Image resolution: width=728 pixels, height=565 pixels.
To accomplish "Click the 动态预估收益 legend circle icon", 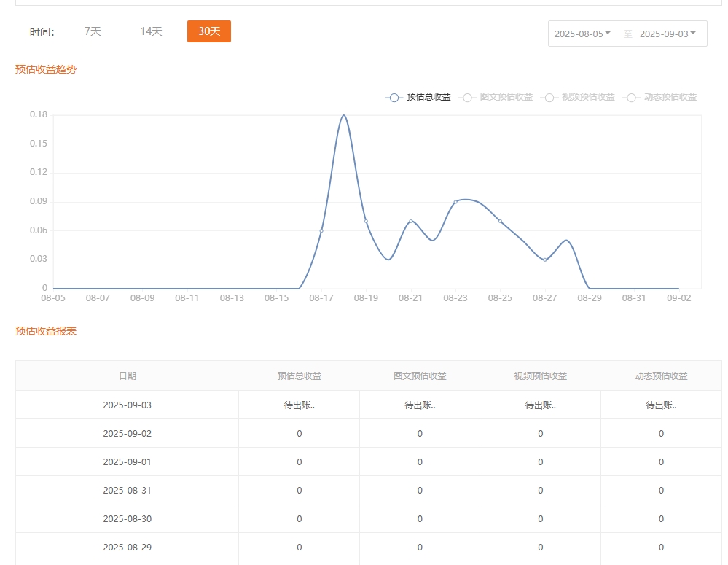I will click(x=631, y=98).
